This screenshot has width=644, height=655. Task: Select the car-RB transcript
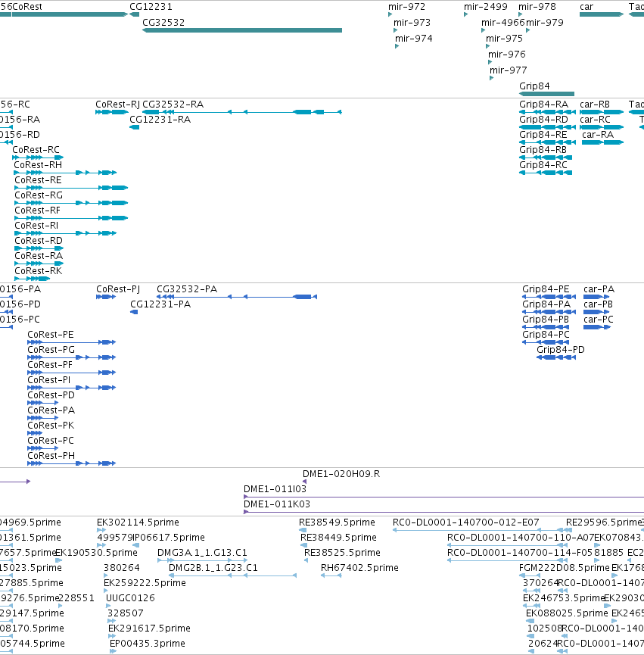(x=602, y=112)
